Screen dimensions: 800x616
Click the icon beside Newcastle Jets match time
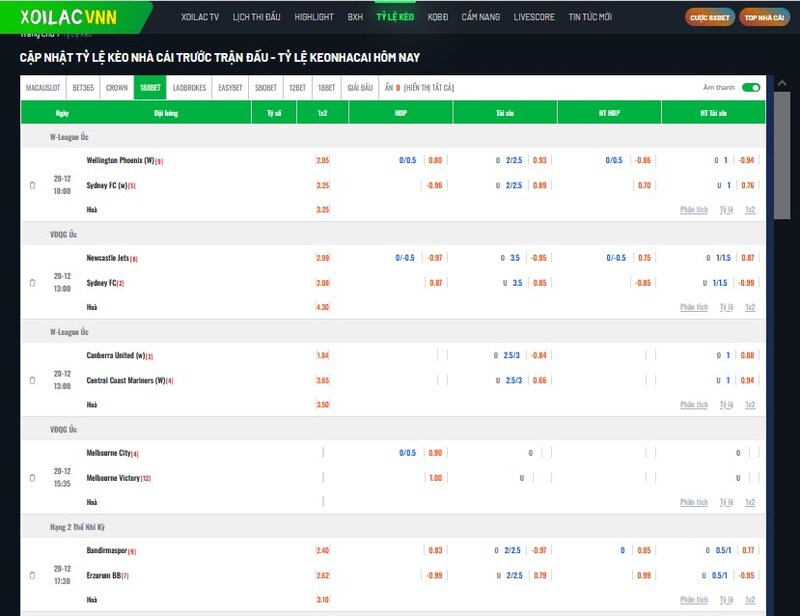[x=32, y=283]
